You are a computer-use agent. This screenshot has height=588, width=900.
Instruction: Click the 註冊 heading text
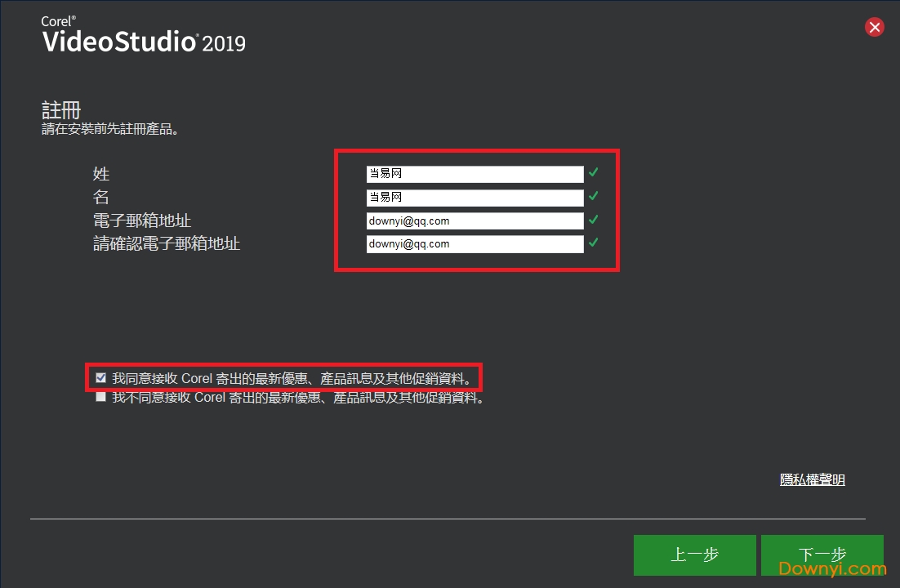[x=61, y=109]
